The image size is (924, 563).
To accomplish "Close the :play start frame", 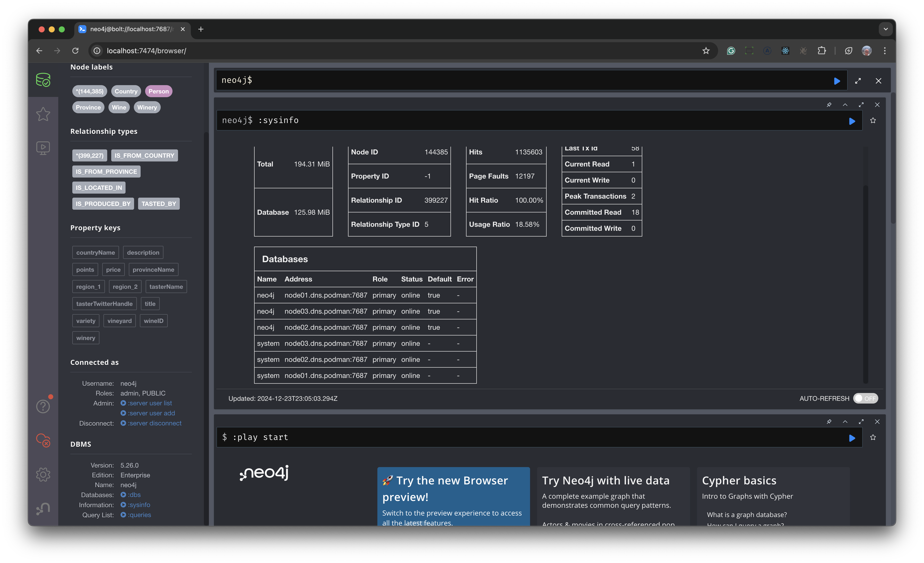I will [877, 422].
